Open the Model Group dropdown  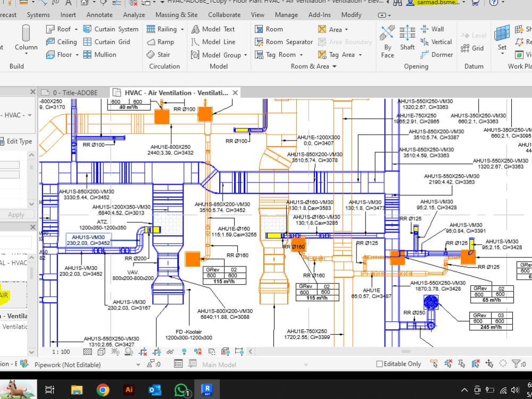coord(246,55)
